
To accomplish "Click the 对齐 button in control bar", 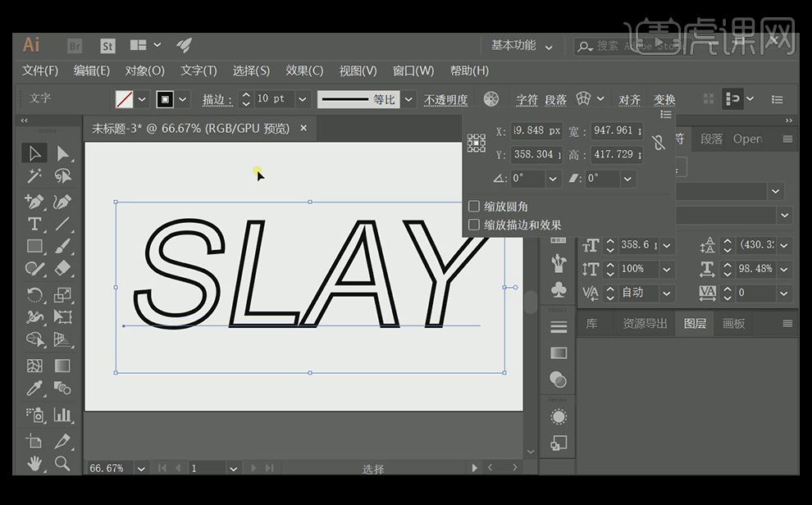I will [x=629, y=100].
